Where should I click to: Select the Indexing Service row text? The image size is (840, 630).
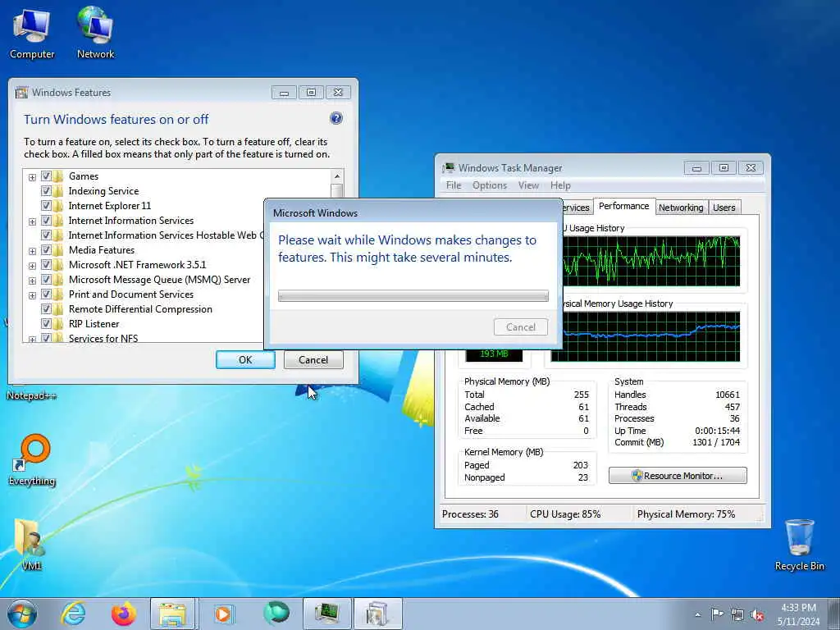click(103, 191)
